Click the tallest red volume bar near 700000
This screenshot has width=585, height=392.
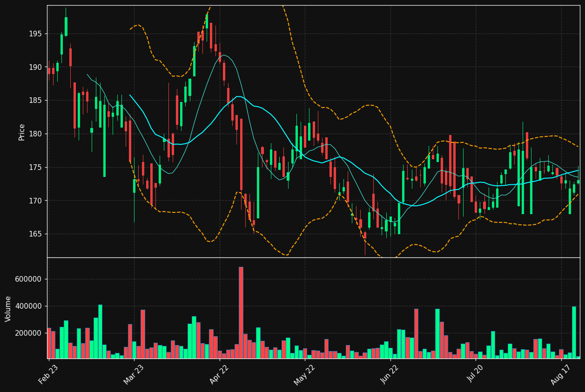241,312
